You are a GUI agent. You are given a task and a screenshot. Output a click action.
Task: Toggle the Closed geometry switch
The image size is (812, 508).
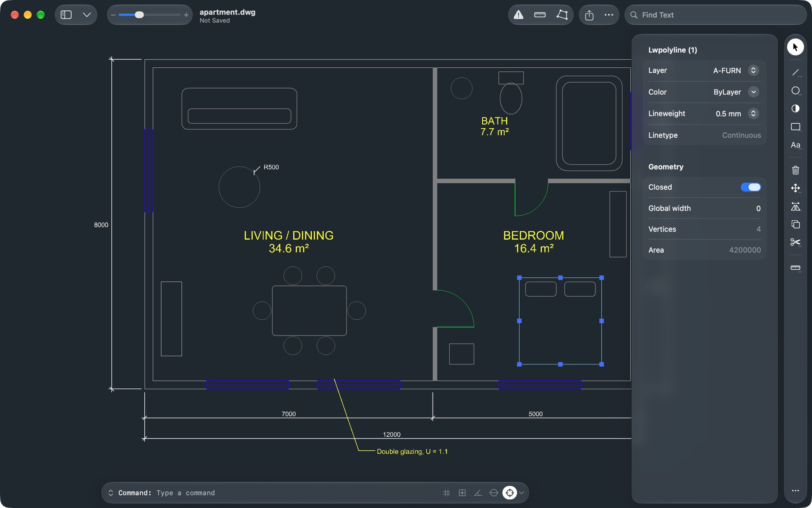751,187
